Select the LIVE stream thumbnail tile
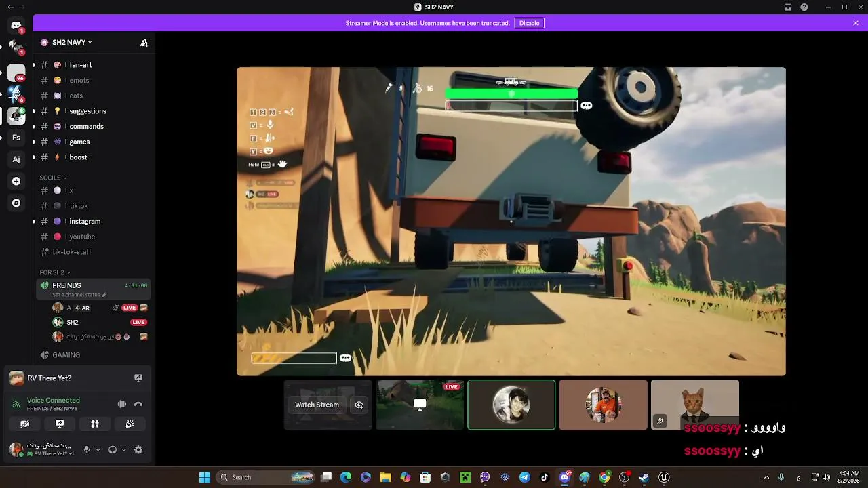 pos(420,405)
